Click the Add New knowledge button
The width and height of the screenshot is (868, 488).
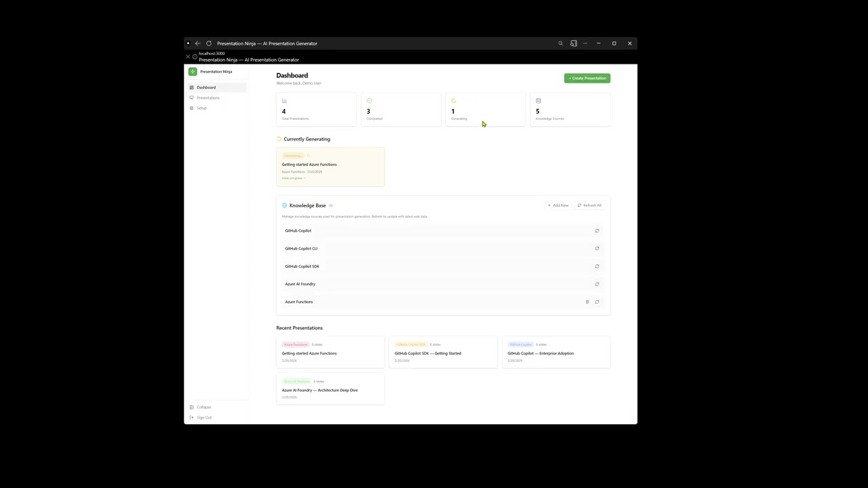tap(558, 205)
